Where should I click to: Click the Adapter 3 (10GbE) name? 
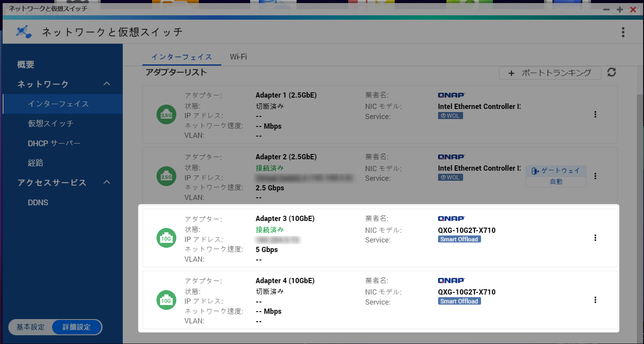coord(285,218)
